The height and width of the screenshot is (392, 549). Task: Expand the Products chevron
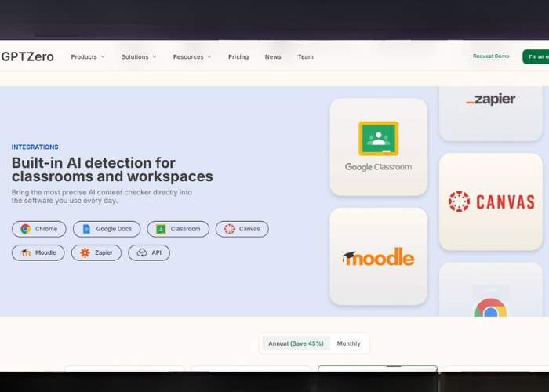103,56
